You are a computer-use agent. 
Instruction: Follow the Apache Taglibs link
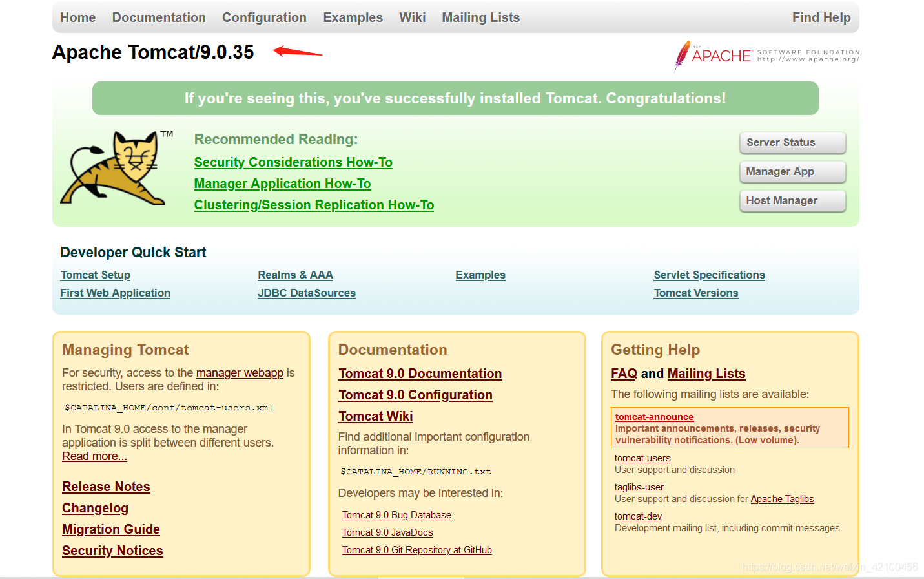pos(782,499)
